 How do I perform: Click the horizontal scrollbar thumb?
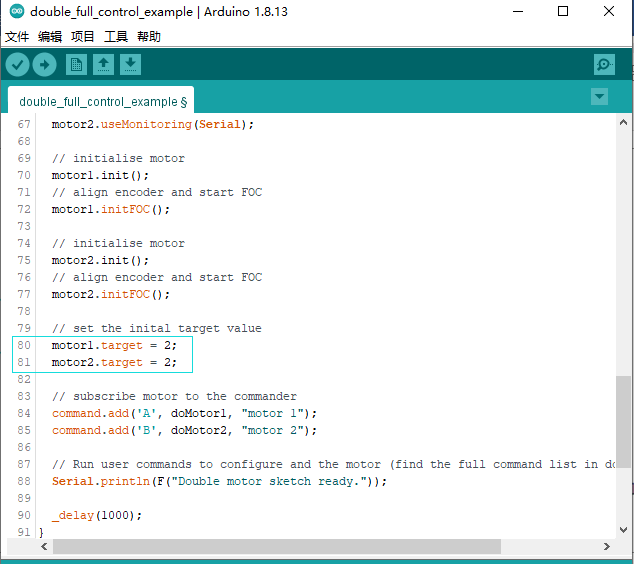pos(277,547)
